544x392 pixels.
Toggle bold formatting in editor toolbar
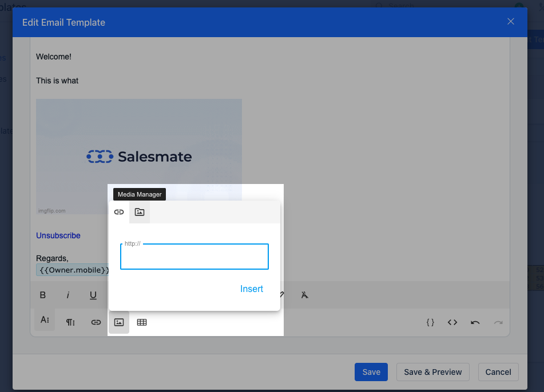coord(43,295)
